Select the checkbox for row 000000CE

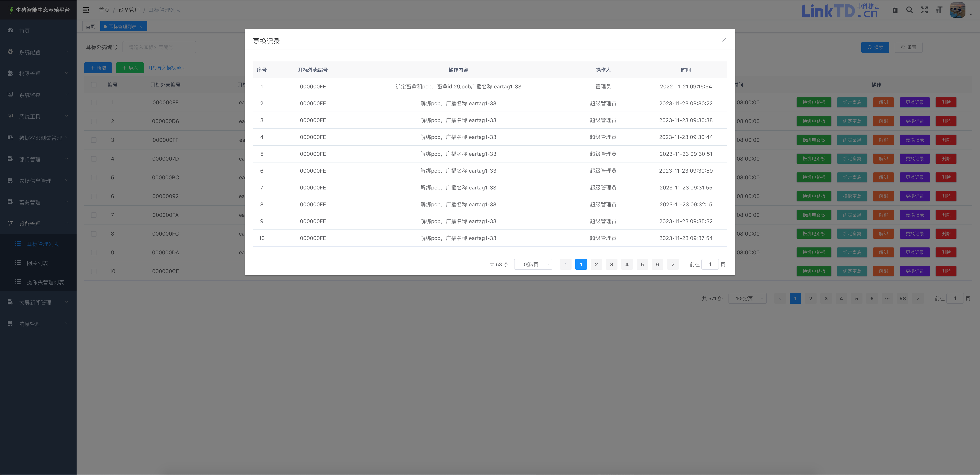[94, 271]
